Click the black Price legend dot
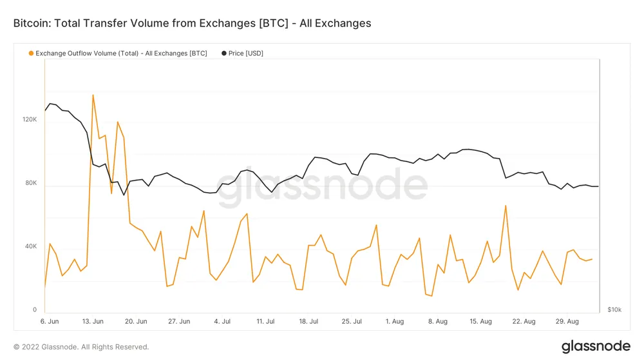Screen dimensions: 644x363 pos(223,53)
